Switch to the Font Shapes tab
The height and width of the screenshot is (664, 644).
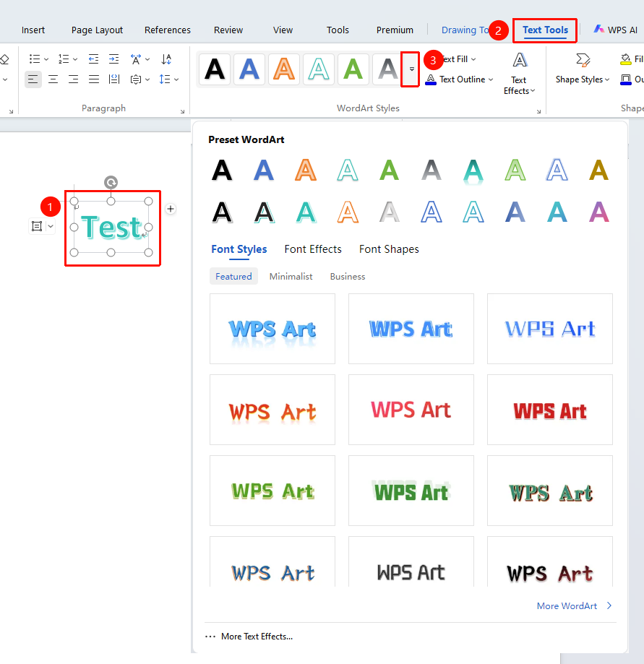pyautogui.click(x=389, y=249)
